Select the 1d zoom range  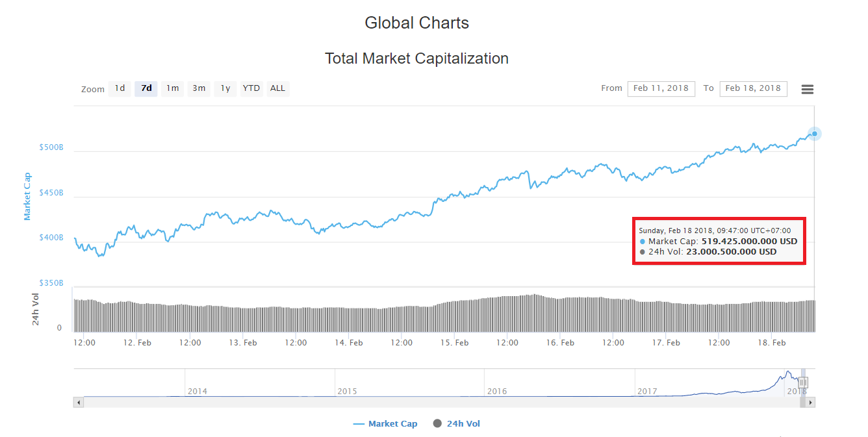120,88
